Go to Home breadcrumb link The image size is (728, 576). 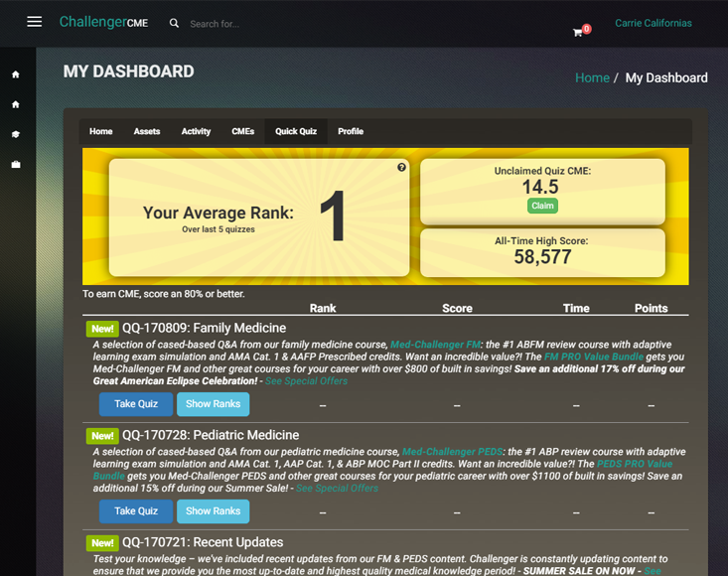coord(592,77)
